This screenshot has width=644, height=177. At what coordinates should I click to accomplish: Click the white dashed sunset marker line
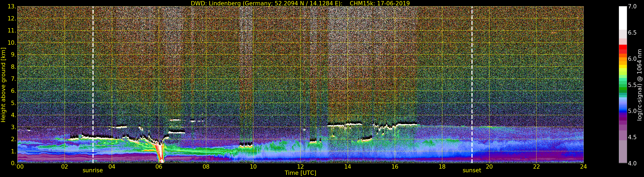pyautogui.click(x=472, y=85)
